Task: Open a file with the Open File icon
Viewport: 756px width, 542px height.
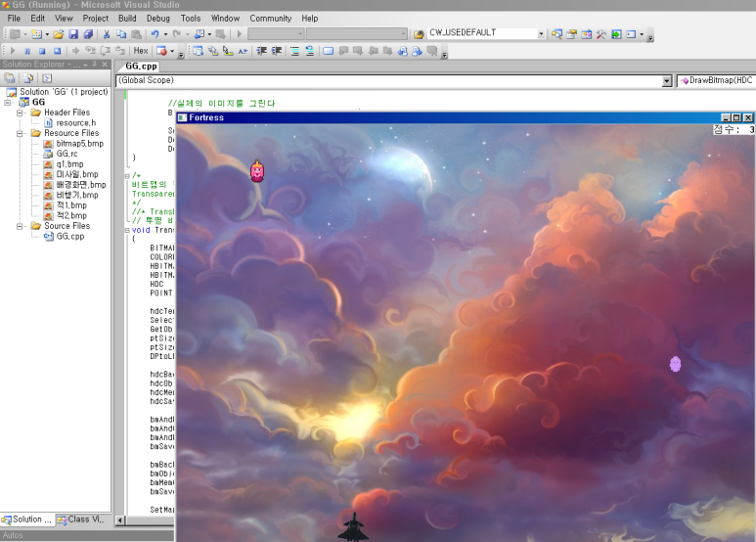Action: [x=59, y=34]
